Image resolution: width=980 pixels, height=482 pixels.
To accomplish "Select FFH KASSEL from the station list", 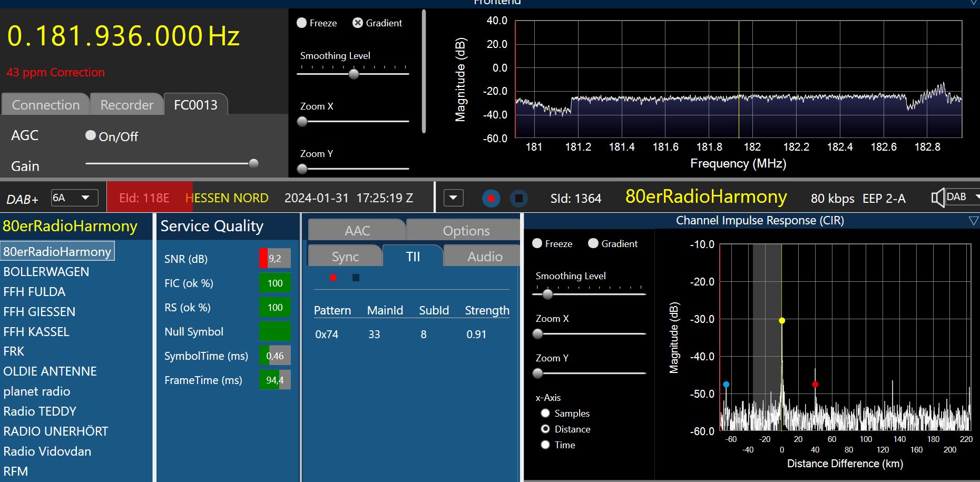I will click(x=36, y=332).
